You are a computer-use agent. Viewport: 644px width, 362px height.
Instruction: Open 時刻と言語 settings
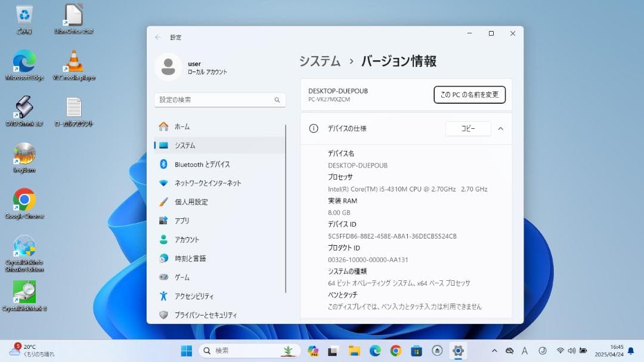pos(219,258)
